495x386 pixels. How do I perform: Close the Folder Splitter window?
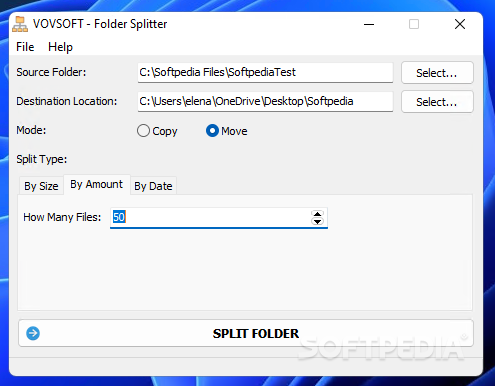pos(460,24)
